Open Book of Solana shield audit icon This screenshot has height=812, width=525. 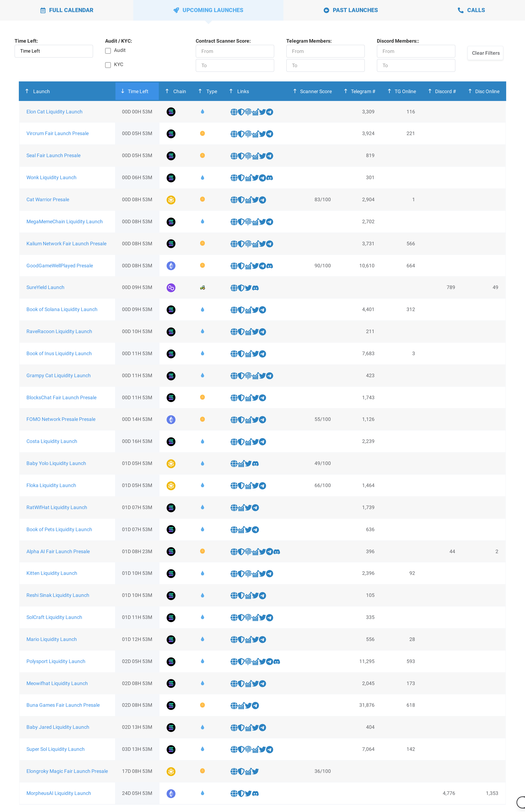241,310
